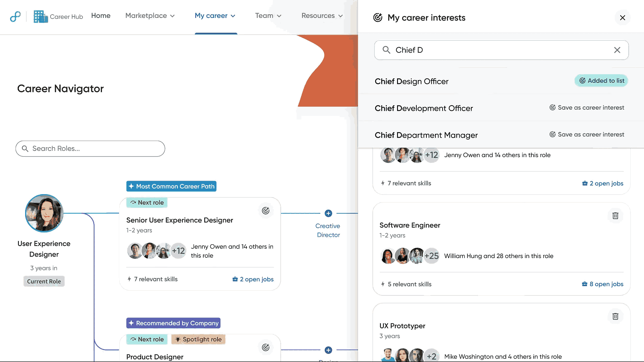Open the Resources dropdown menu
644x362 pixels.
(x=322, y=16)
